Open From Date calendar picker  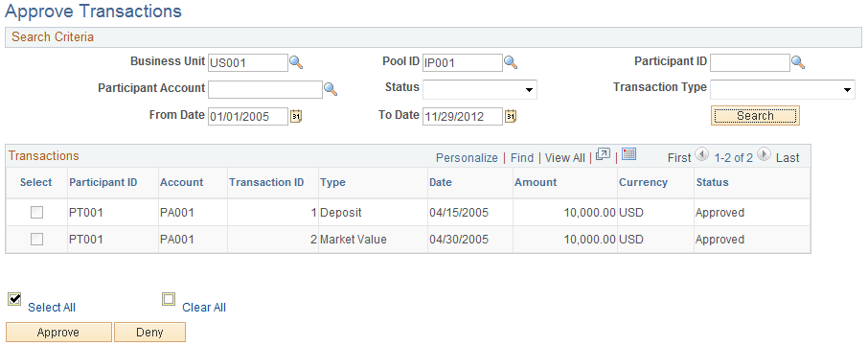click(296, 116)
